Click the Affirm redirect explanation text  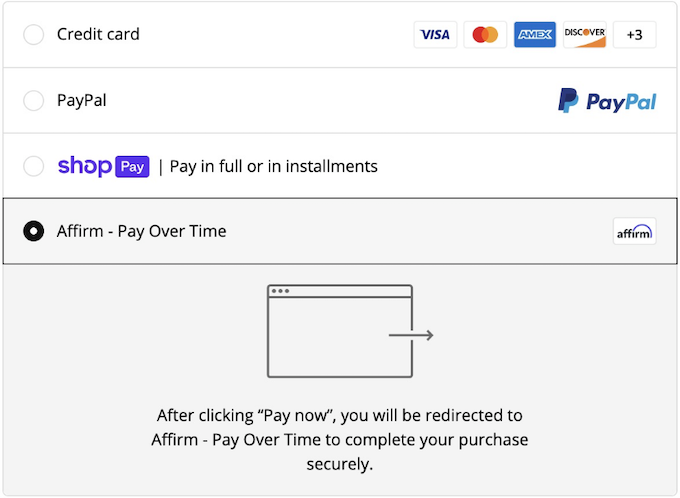(340, 439)
